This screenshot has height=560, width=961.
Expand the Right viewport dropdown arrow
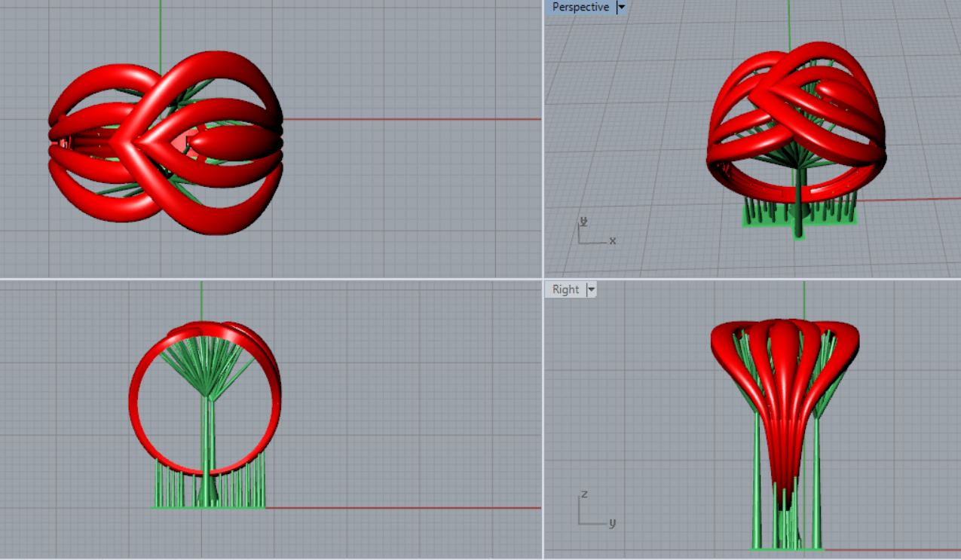coord(591,289)
